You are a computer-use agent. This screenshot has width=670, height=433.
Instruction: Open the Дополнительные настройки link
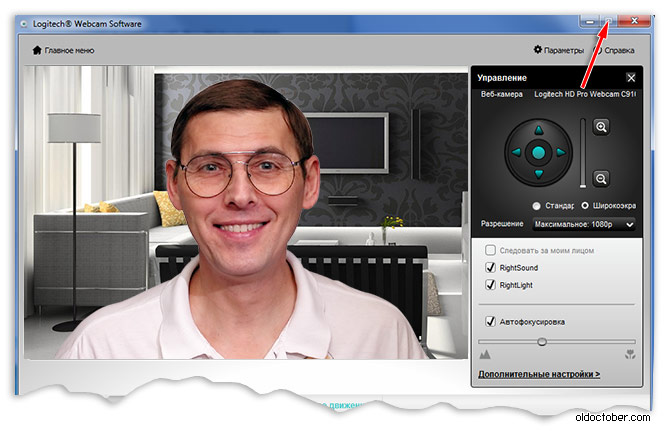[x=539, y=374]
